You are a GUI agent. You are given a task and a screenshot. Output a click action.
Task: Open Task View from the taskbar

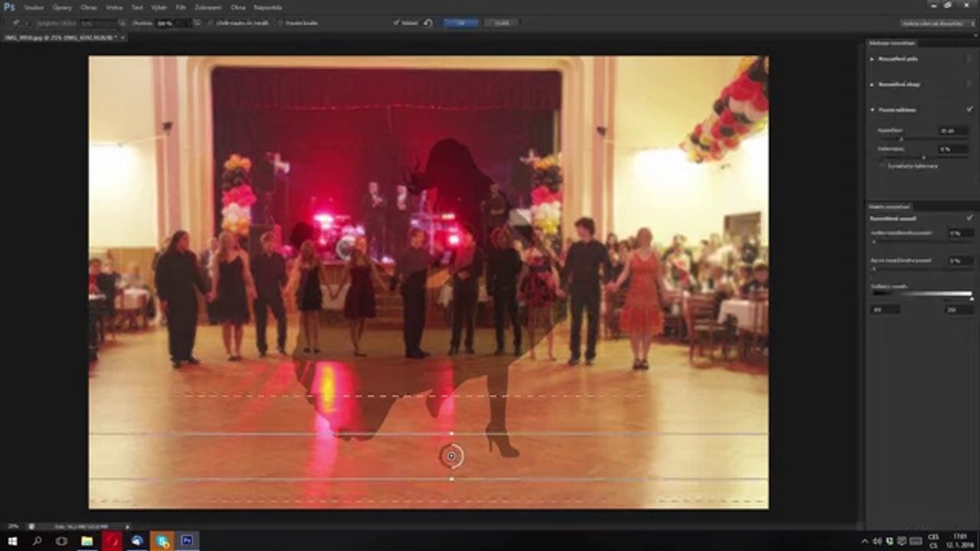61,541
